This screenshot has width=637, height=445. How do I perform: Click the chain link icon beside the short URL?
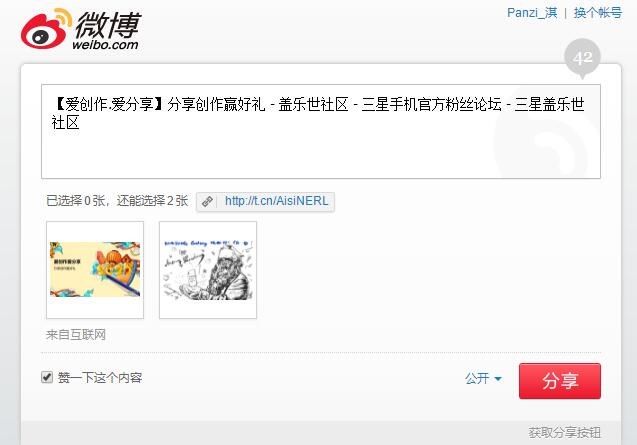click(207, 201)
